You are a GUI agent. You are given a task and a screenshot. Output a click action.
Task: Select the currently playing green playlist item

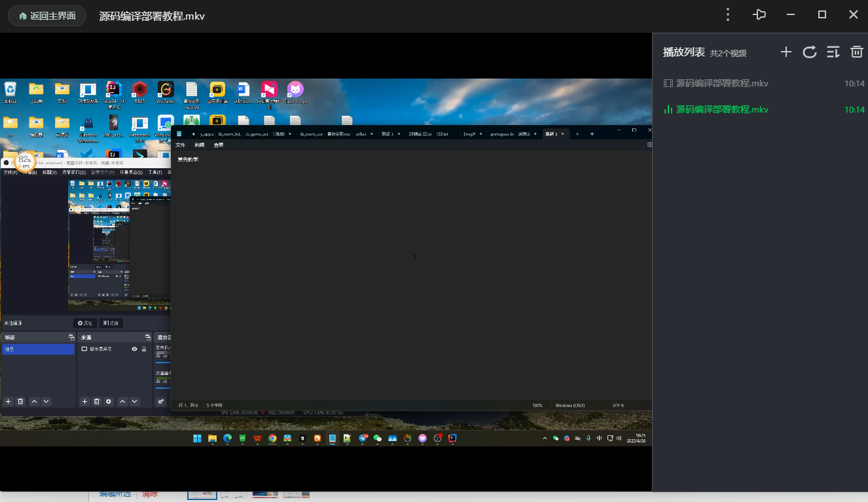coord(721,109)
